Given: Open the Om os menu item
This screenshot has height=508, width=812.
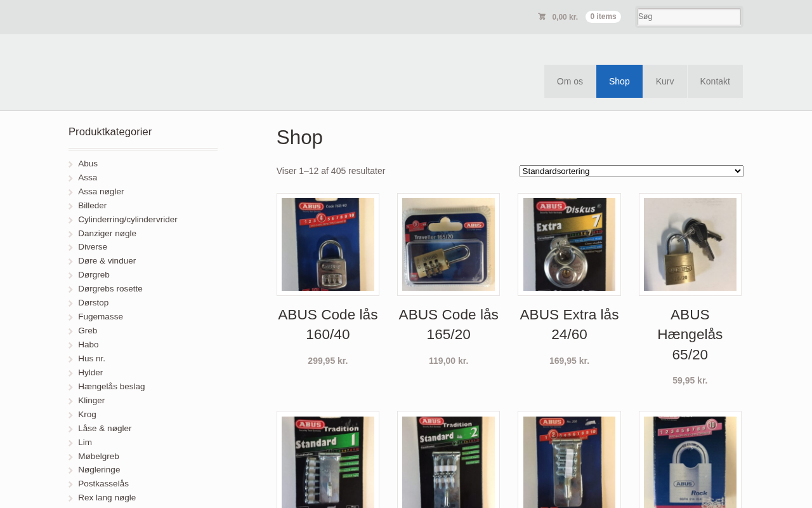Looking at the screenshot, I should [x=570, y=81].
